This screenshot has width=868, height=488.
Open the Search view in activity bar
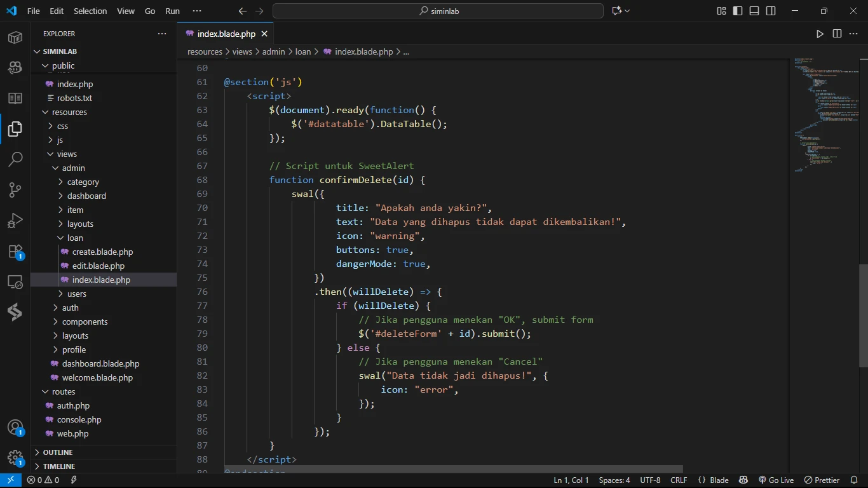[15, 159]
